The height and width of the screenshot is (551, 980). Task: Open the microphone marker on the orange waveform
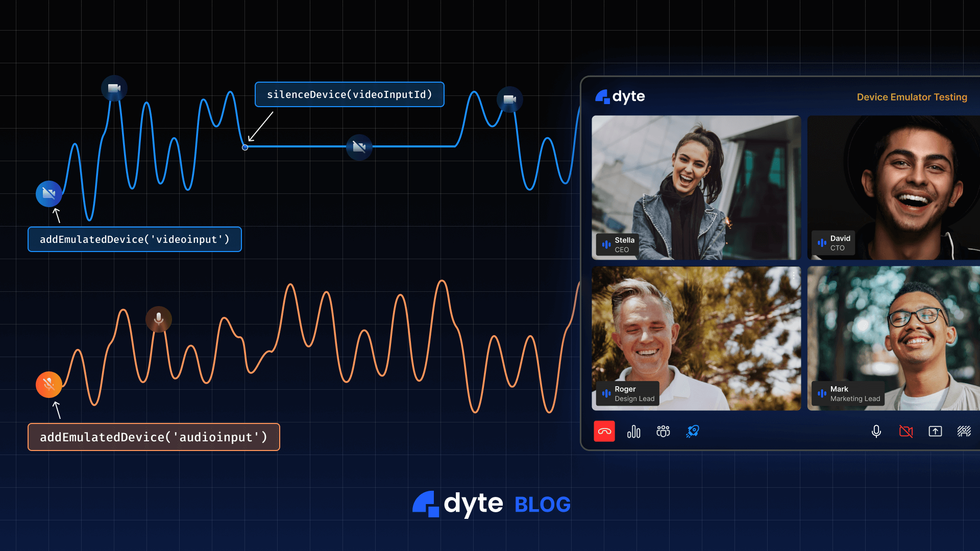pos(158,319)
